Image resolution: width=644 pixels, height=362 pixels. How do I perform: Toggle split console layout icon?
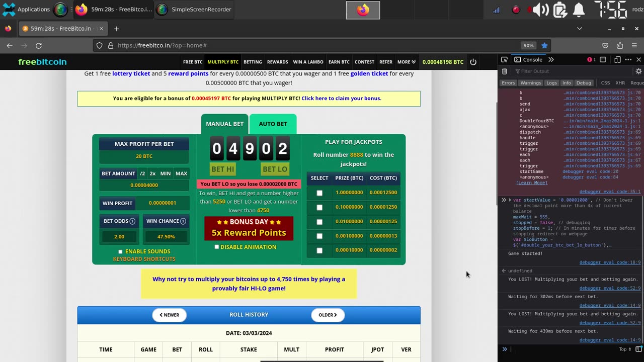603,60
